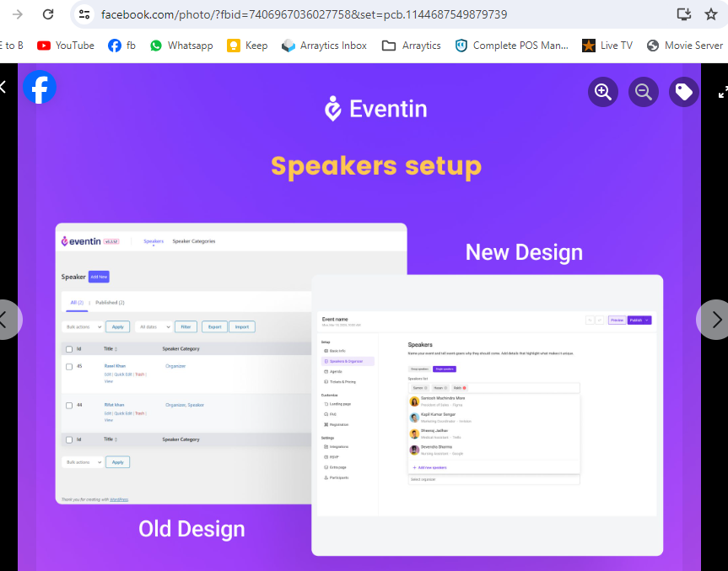Open the Select organizer dropdown field
The width and height of the screenshot is (728, 571).
(x=494, y=480)
